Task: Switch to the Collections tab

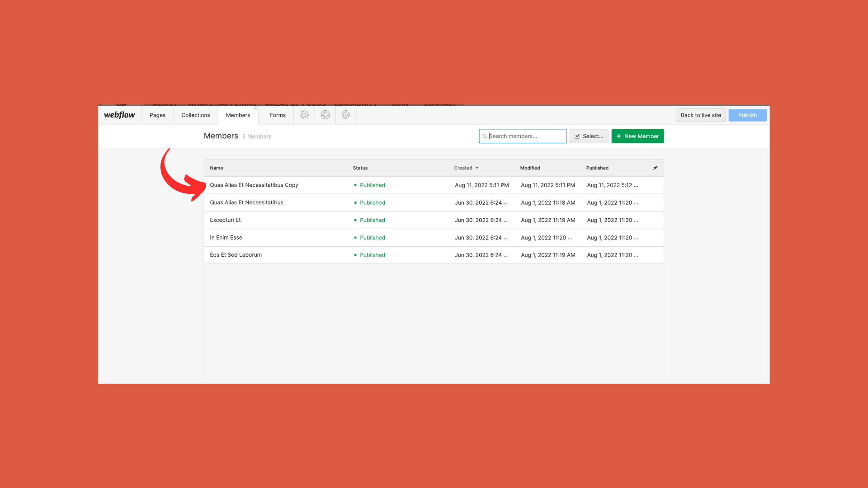Action: [195, 115]
